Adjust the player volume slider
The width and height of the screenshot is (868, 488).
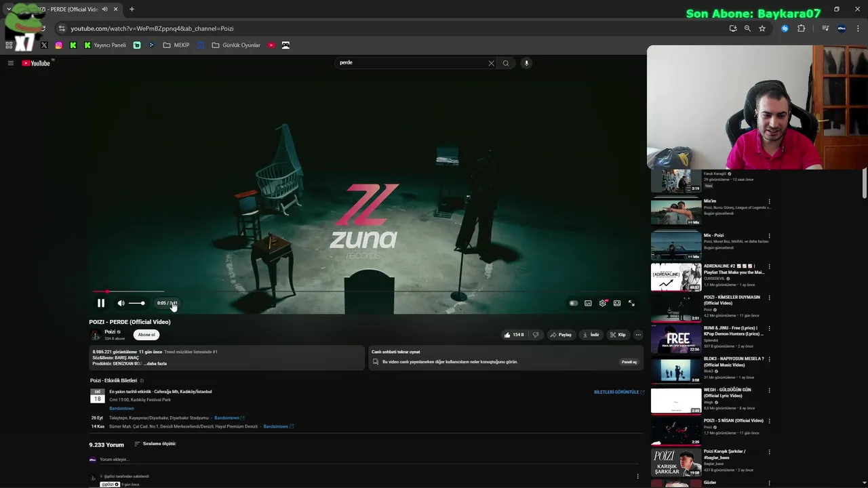136,303
